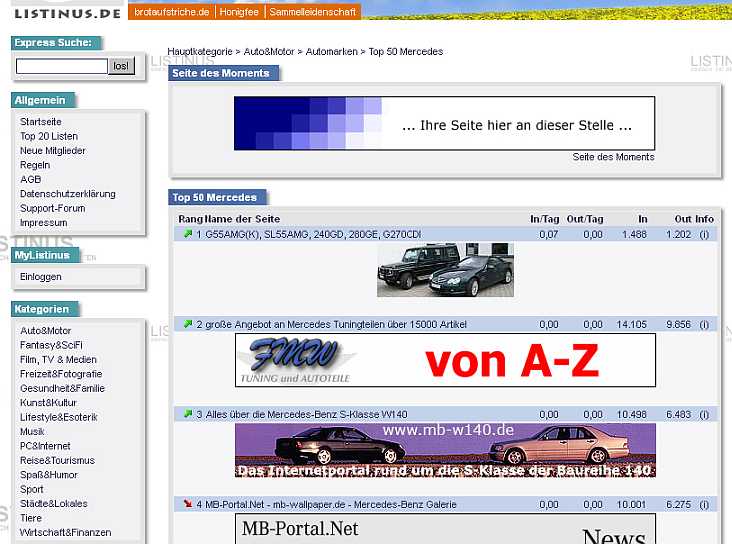The width and height of the screenshot is (732, 544).
Task: Open the Fantasy&SciFi category
Action: [x=51, y=345]
